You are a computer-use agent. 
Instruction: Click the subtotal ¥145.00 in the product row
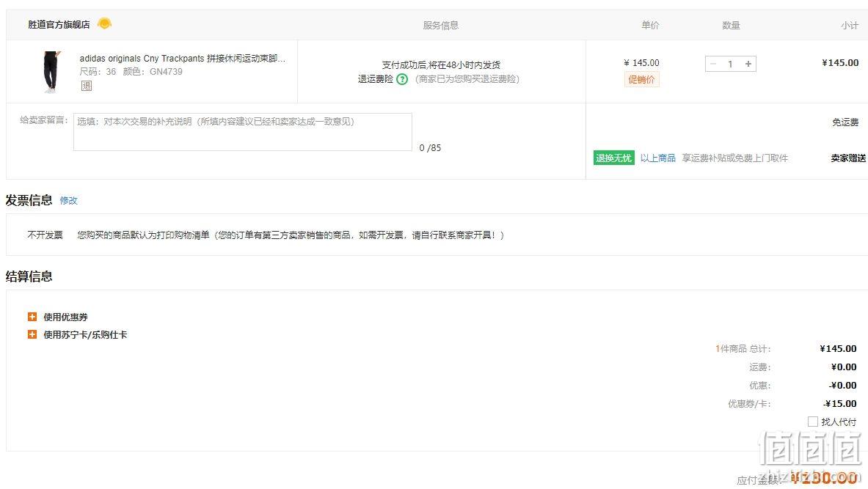point(840,62)
